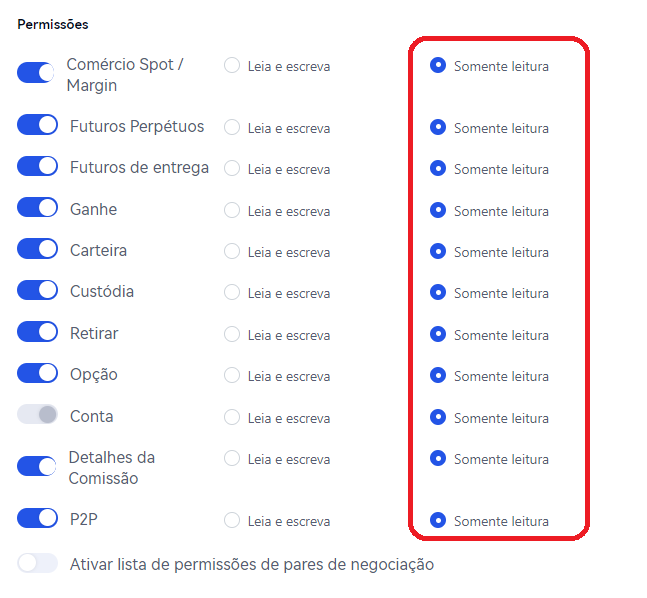Disable the Custódia permission switch
The image size is (647, 598).
[37, 290]
